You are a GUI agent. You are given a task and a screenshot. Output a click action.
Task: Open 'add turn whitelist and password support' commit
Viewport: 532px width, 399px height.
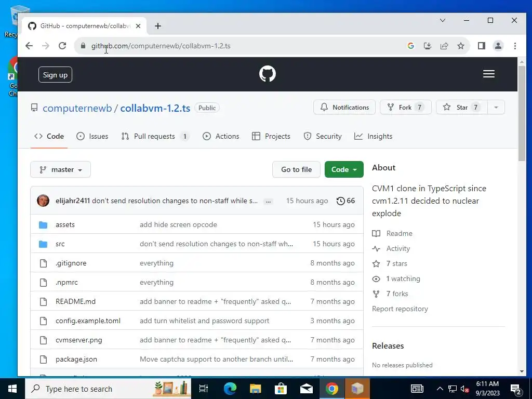204,321
